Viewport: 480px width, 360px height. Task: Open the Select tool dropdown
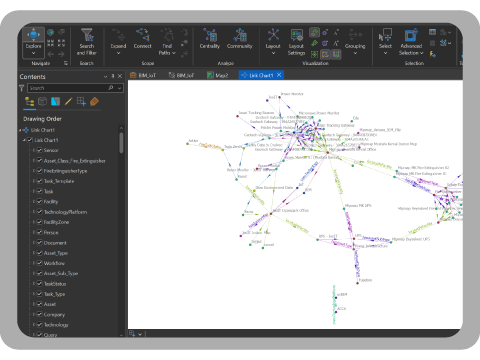pyautogui.click(x=385, y=53)
